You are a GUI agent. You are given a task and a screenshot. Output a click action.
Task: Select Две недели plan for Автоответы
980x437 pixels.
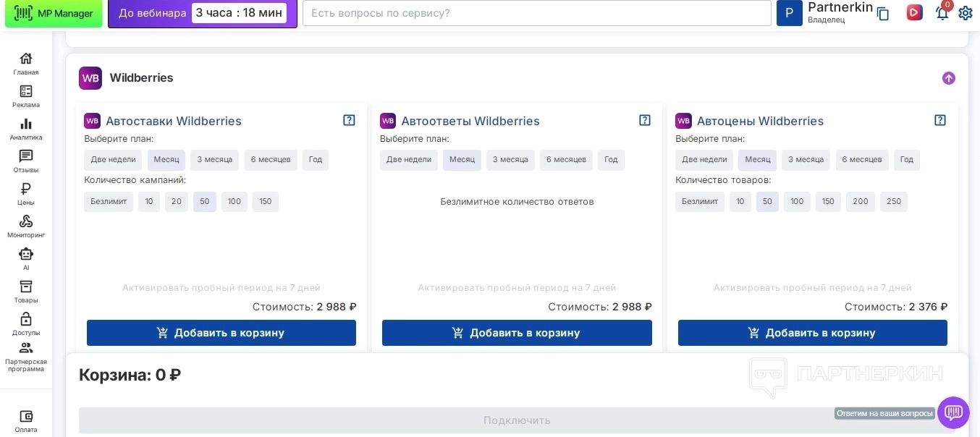pyautogui.click(x=409, y=160)
